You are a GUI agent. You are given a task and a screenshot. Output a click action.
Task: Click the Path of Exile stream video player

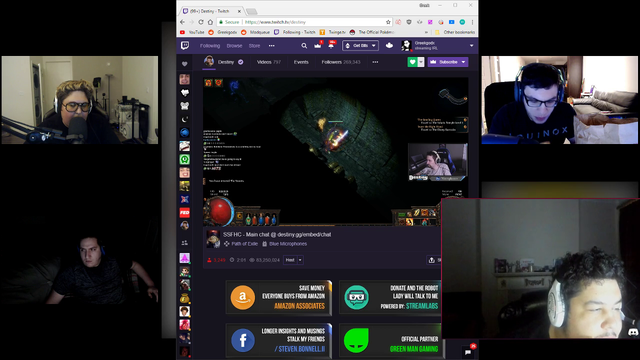pos(336,151)
